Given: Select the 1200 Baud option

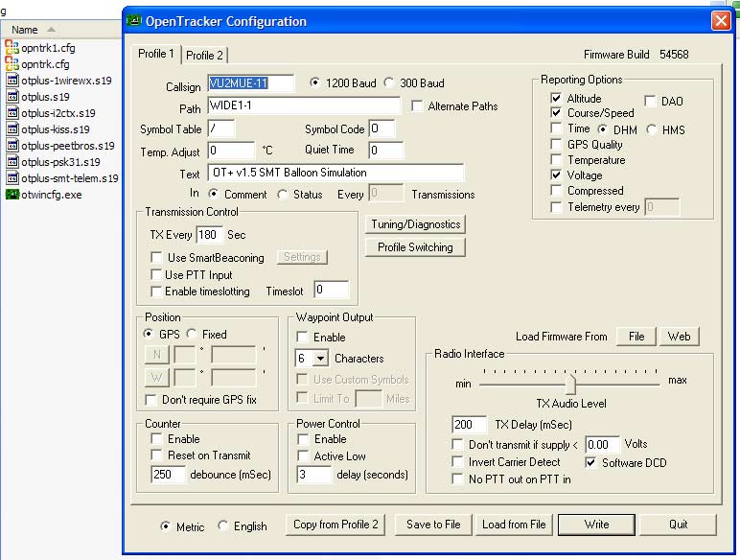Looking at the screenshot, I should 314,82.
